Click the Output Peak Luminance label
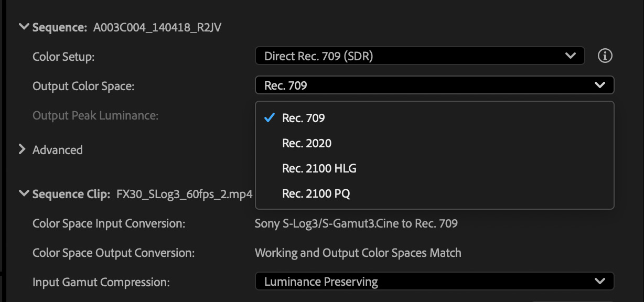This screenshot has height=302, width=644. pos(95,115)
